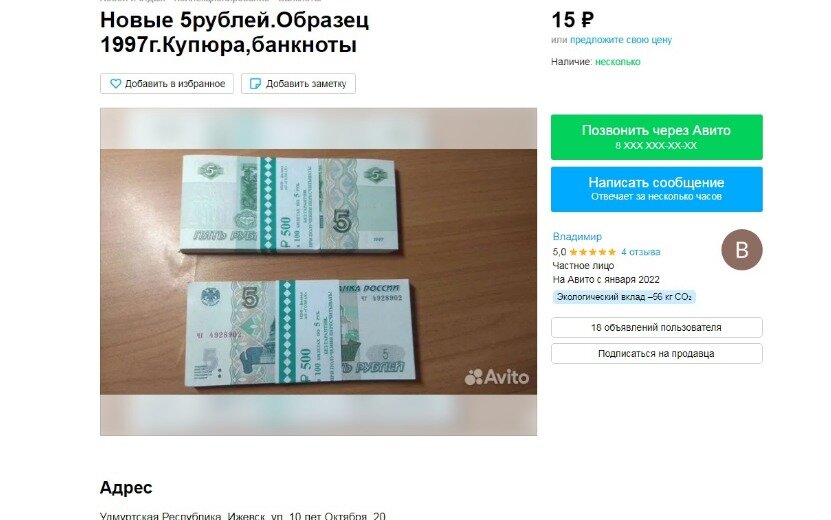Screen dimensions: 831x520
Task: Add listing via Добавить в избранное button
Action: point(167,84)
